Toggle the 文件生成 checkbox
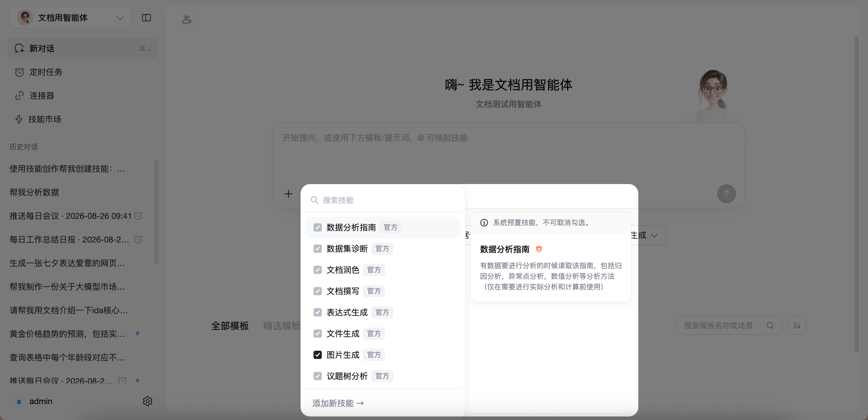The width and height of the screenshot is (868, 420). tap(317, 334)
